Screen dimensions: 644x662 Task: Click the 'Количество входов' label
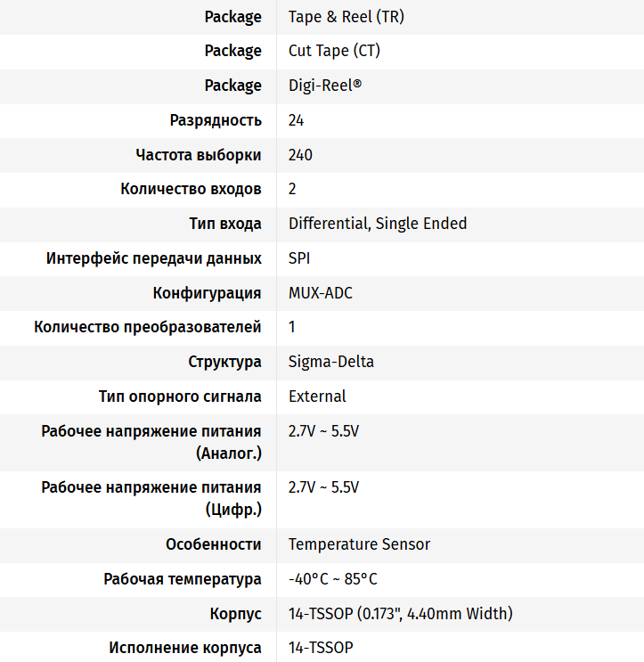(x=191, y=189)
